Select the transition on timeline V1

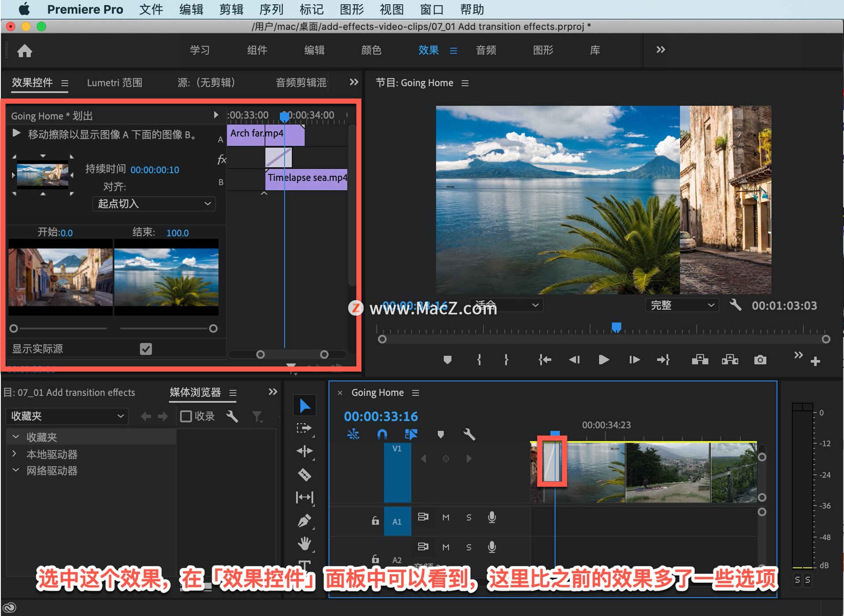tap(552, 462)
